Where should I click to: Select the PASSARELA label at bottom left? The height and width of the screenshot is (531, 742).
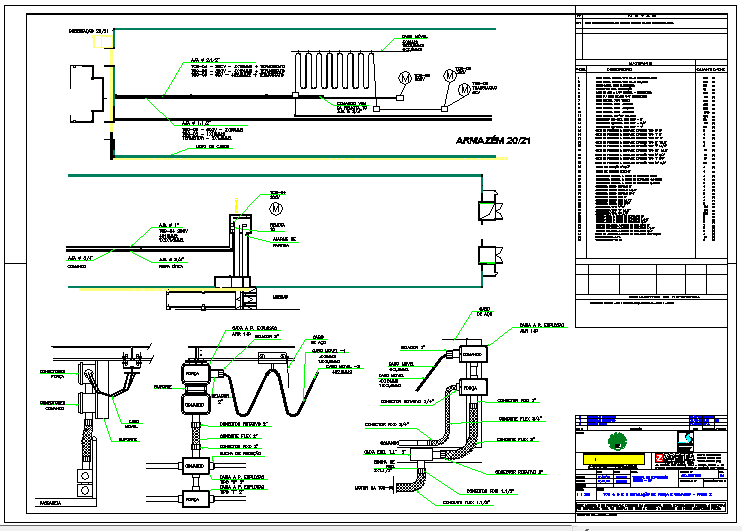coord(49,505)
